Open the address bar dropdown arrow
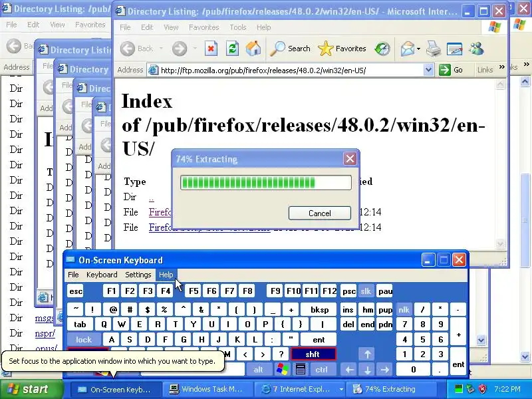The width and height of the screenshot is (532, 399). (x=428, y=70)
